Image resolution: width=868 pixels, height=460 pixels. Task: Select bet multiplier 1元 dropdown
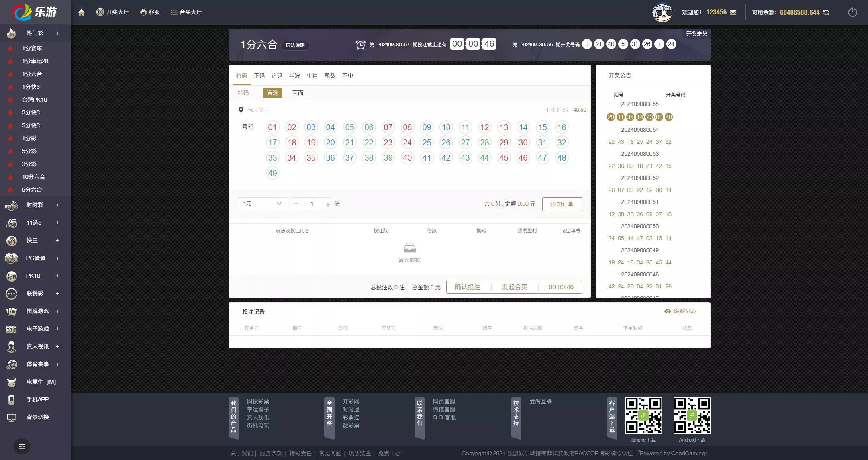click(261, 203)
